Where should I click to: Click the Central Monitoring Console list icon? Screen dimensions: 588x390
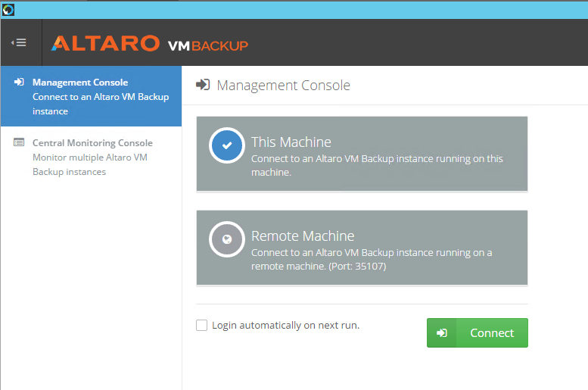(19, 142)
